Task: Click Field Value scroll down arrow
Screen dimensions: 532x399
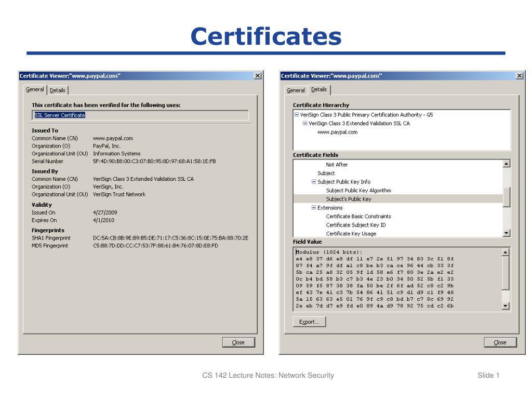Action: click(506, 305)
